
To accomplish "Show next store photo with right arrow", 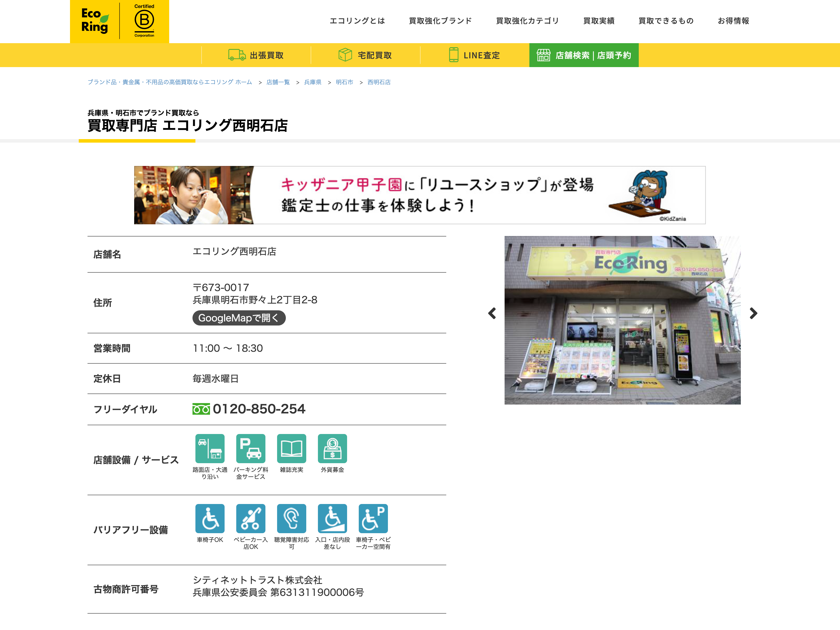I will 753,313.
